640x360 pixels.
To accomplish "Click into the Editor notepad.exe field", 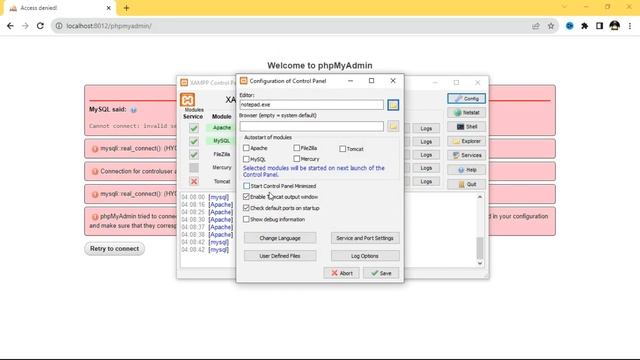I will pos(311,105).
